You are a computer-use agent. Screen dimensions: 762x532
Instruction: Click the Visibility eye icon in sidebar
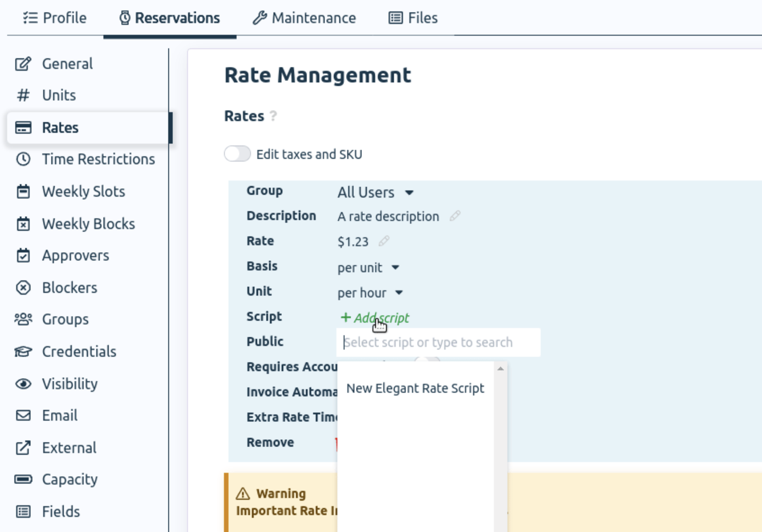pos(23,384)
